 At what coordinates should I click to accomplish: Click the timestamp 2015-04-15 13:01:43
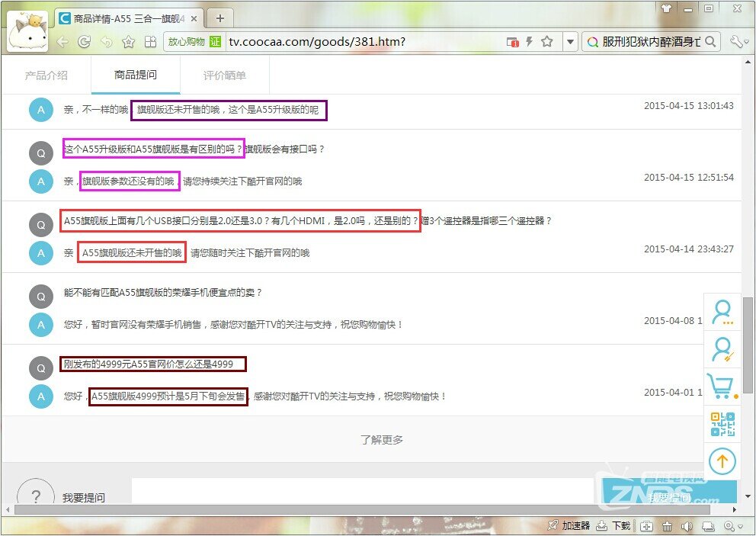(688, 106)
